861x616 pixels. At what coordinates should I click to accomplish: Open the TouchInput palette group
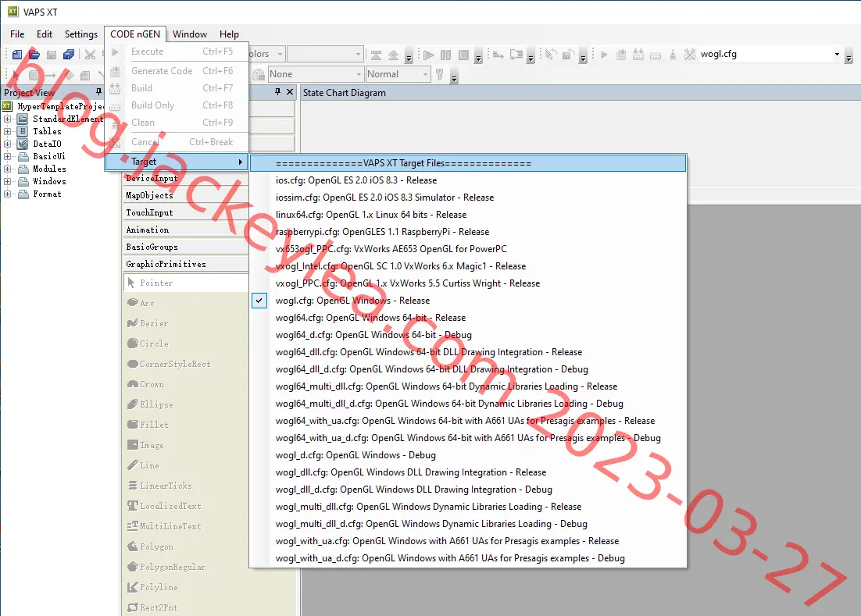(x=186, y=212)
